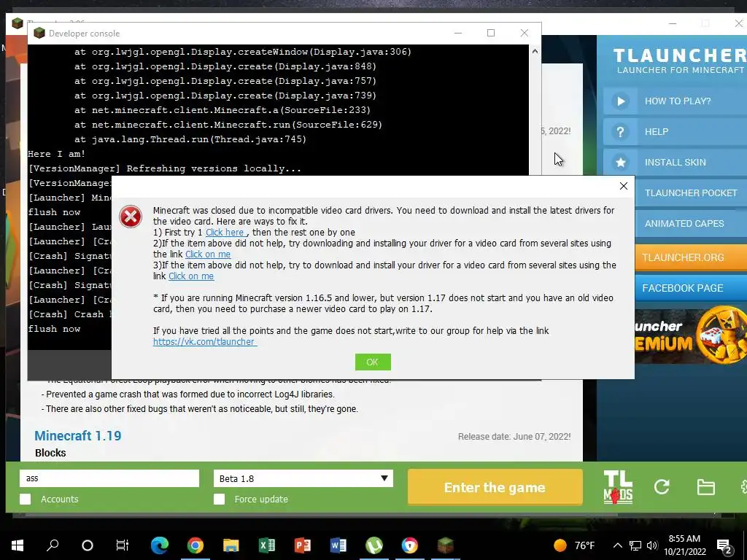Open Task View in the taskbar
Screen dimensions: 747x560
pyautogui.click(x=123, y=545)
